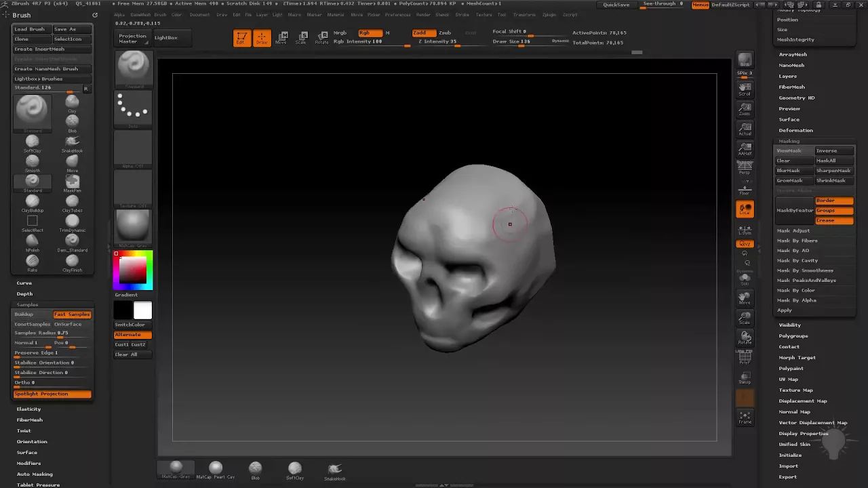Select the hPolish brush
868x488 pixels.
coord(32,243)
